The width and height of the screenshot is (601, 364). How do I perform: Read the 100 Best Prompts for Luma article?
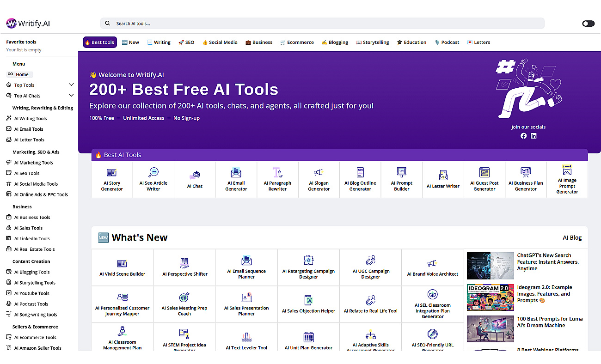point(550,322)
